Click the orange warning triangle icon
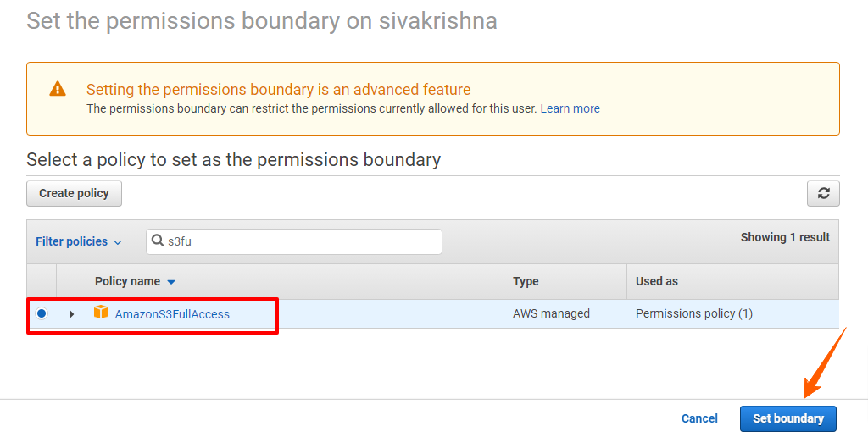This screenshot has height=437, width=868. tap(58, 89)
